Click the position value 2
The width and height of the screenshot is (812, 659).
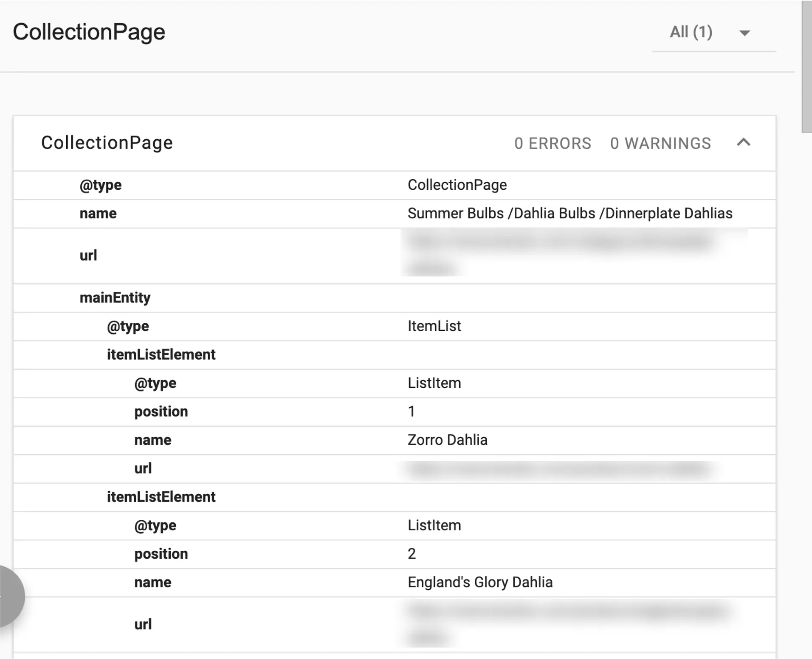coord(411,554)
